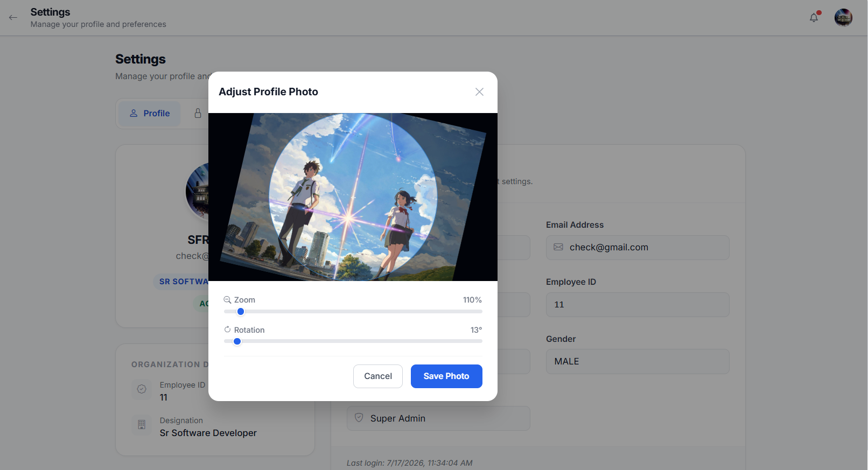Open the user avatar in the header
868x470 pixels.
[x=843, y=18]
